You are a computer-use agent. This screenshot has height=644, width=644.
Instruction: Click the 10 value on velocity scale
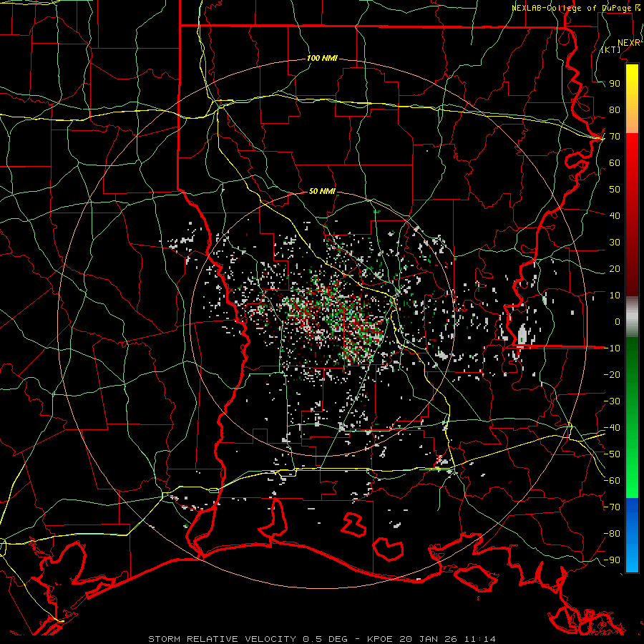pos(615,296)
